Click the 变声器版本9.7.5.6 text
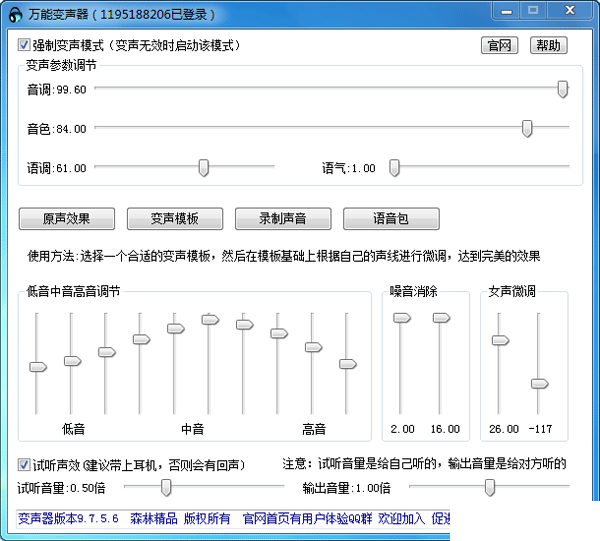This screenshot has height=541, width=600. coord(68,519)
